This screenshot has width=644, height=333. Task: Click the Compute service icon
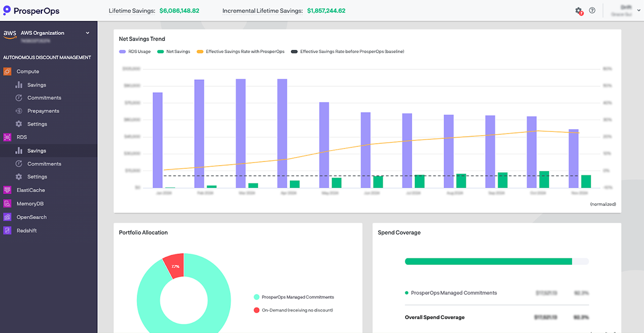click(8, 71)
